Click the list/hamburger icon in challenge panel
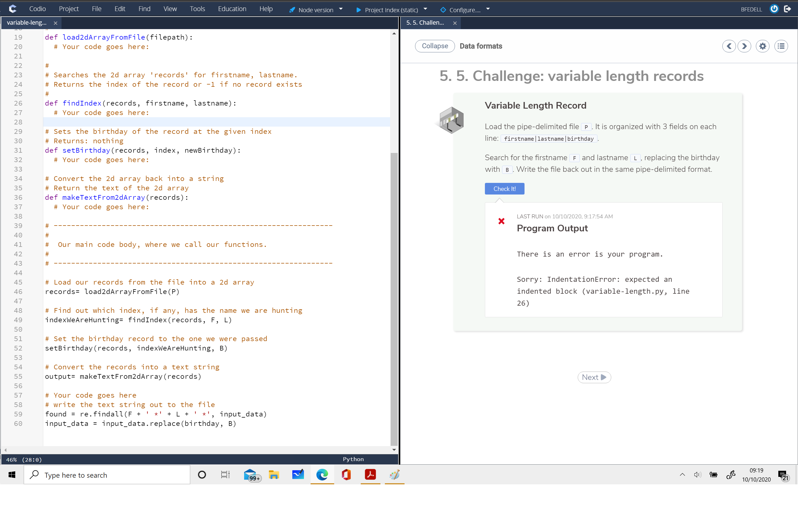Viewport: 798px width, 532px height. pos(781,46)
